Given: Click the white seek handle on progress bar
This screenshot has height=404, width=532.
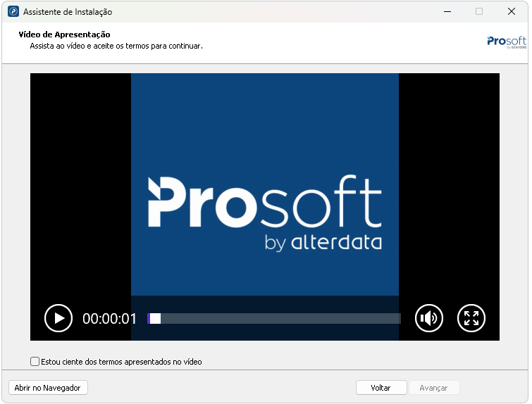Looking at the screenshot, I should point(156,318).
